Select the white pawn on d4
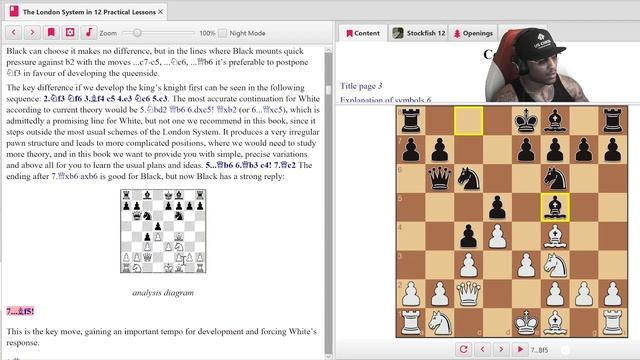The height and width of the screenshot is (360, 640). click(x=498, y=236)
